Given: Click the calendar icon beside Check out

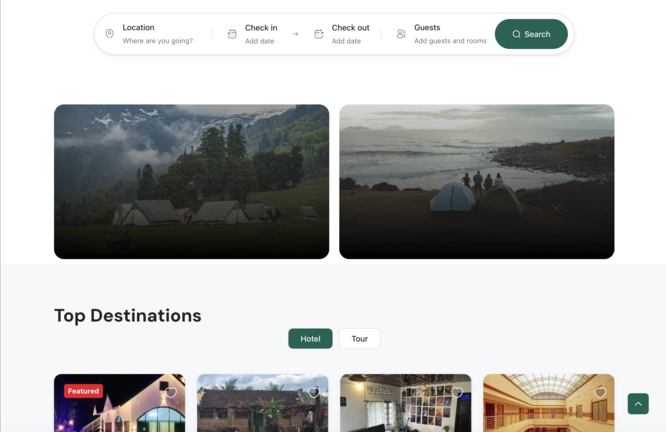Looking at the screenshot, I should point(319,34).
